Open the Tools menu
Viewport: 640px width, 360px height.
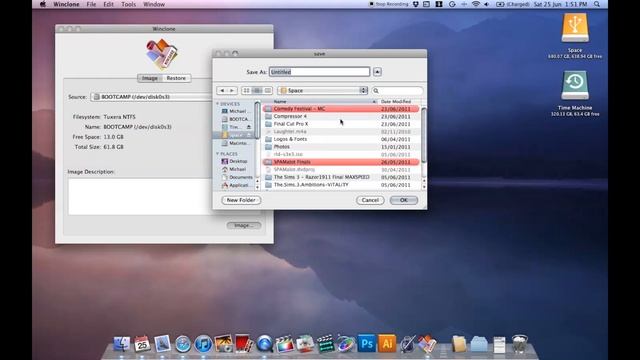[129, 4]
